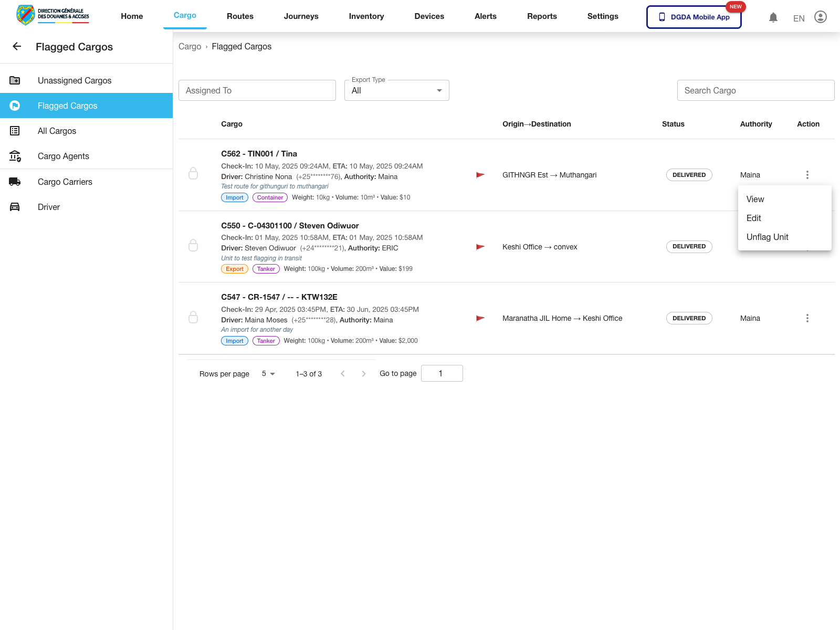Open the notifications bell
Image resolution: width=840 pixels, height=630 pixels.
point(773,17)
